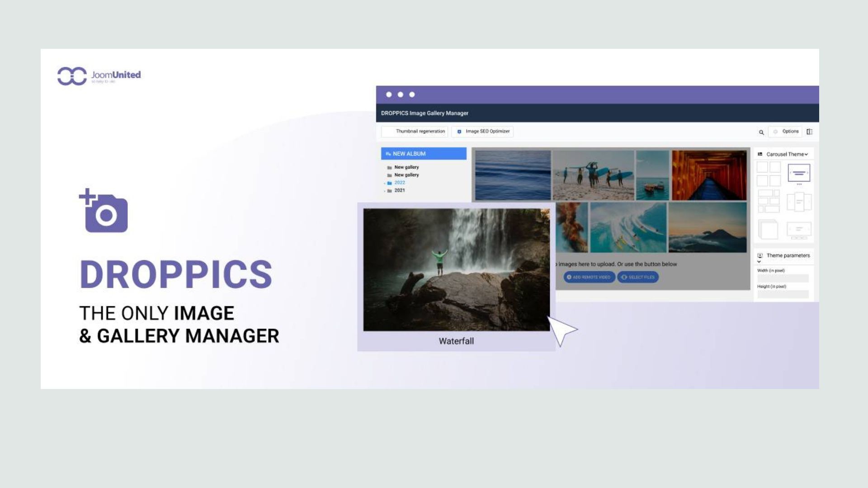Click the large Waterfall preview image
868x488 pixels.
point(457,270)
